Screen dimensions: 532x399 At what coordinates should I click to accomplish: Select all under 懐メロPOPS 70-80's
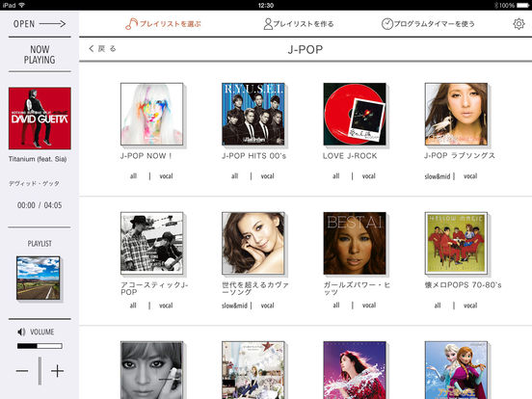coord(438,306)
